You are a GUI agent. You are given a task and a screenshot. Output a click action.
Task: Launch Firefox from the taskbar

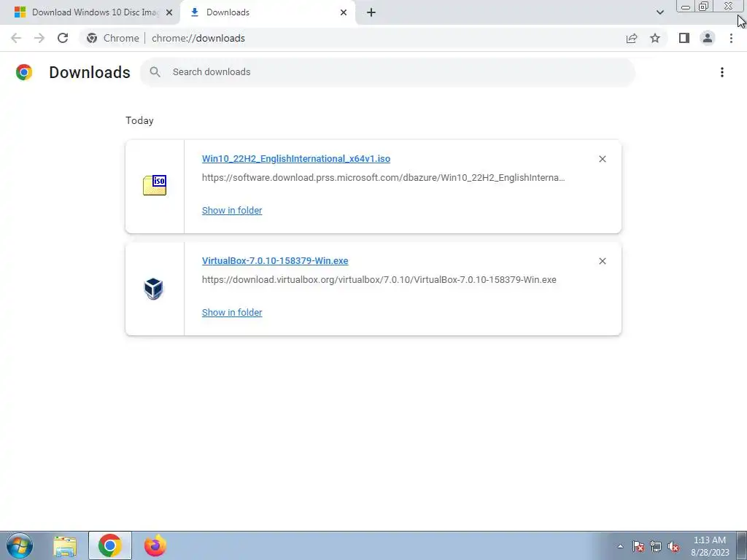coord(155,545)
